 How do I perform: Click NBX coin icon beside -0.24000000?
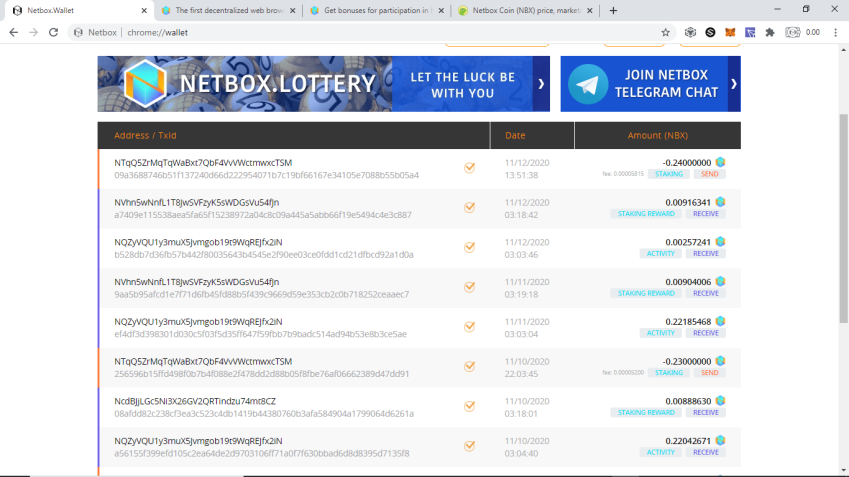(x=720, y=162)
